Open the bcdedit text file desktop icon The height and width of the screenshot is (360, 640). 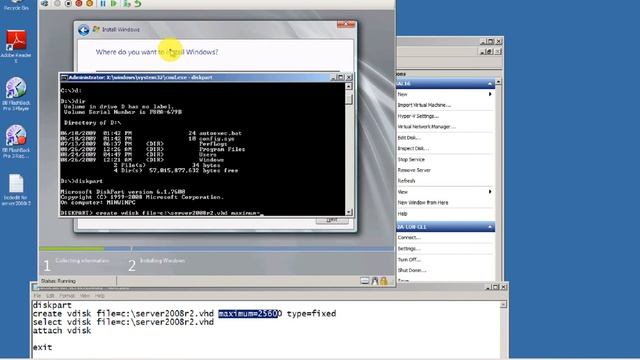16,190
